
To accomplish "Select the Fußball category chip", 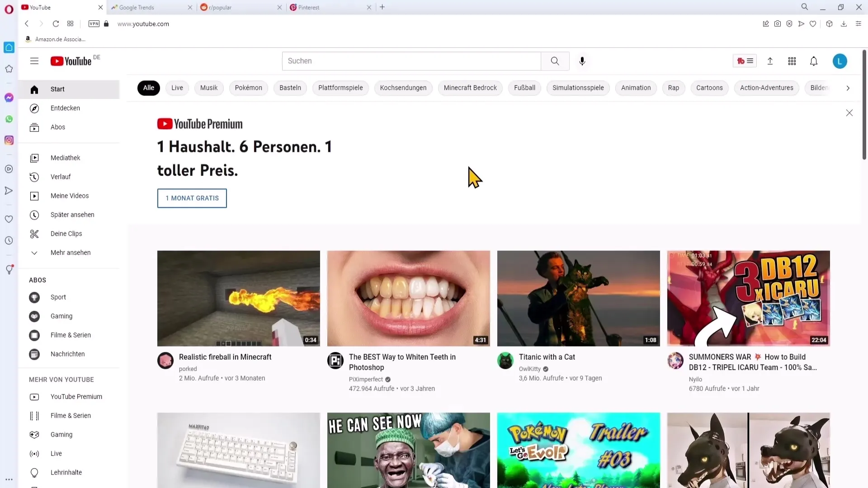I will coord(524,88).
